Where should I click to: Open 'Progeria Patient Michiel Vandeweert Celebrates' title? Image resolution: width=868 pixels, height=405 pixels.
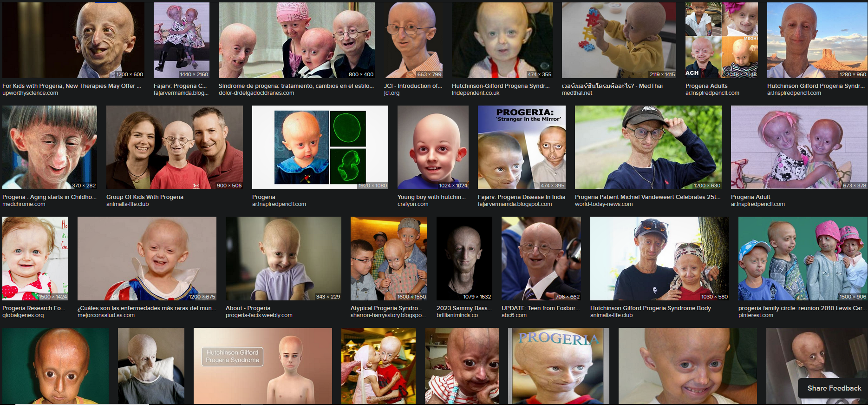point(648,197)
